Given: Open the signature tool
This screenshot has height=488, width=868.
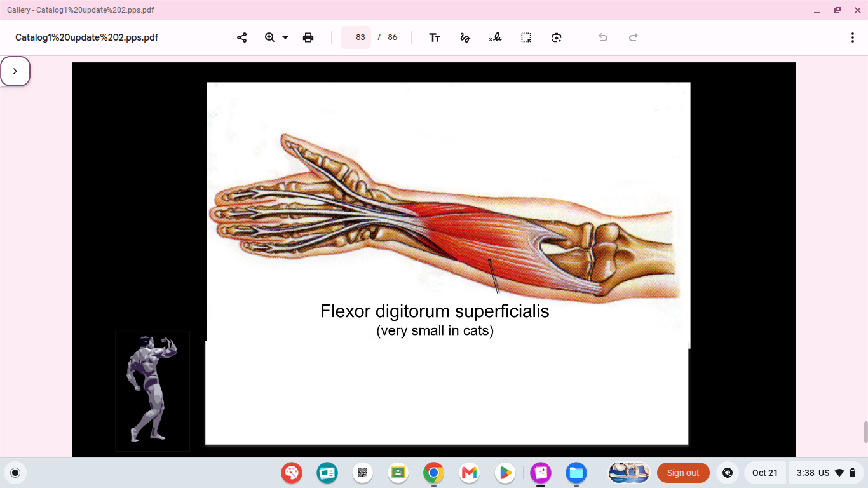Looking at the screenshot, I should [496, 37].
